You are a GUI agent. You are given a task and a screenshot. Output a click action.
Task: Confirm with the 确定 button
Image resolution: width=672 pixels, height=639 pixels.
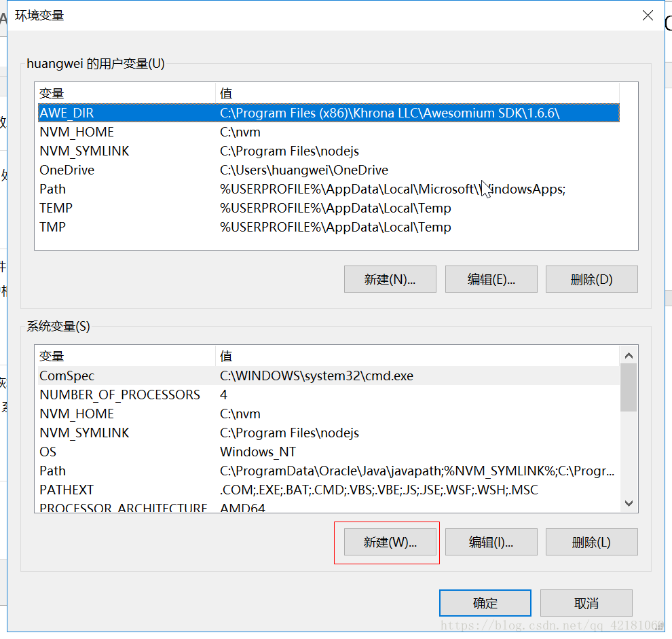pos(485,603)
